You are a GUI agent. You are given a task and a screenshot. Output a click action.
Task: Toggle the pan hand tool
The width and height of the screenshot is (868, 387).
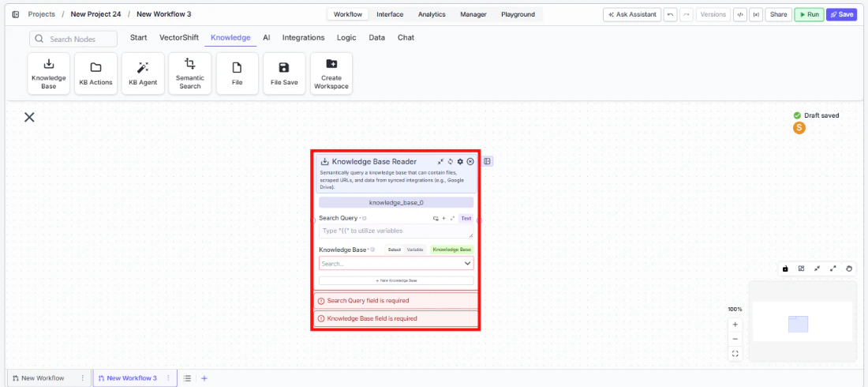click(x=850, y=269)
